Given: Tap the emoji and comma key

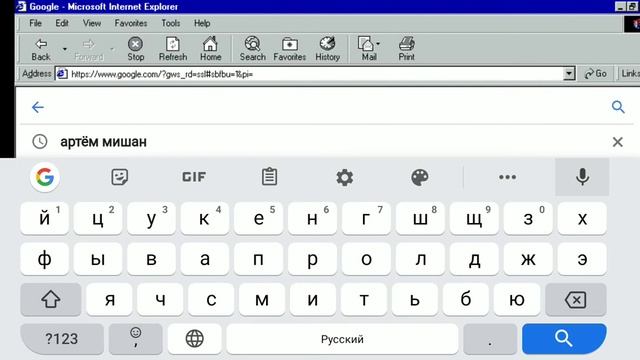Looking at the screenshot, I should click(x=136, y=339).
